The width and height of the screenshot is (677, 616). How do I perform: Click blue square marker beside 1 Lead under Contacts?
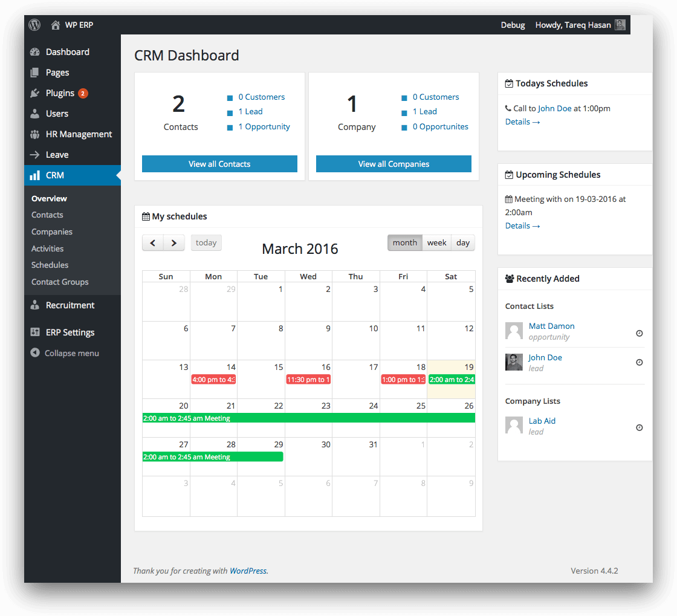[x=230, y=113]
